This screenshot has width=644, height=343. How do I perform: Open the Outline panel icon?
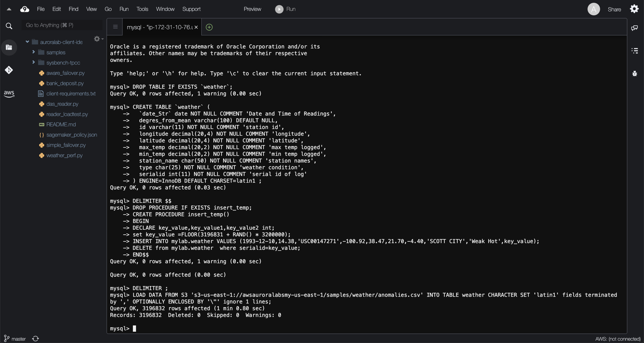[x=634, y=51]
